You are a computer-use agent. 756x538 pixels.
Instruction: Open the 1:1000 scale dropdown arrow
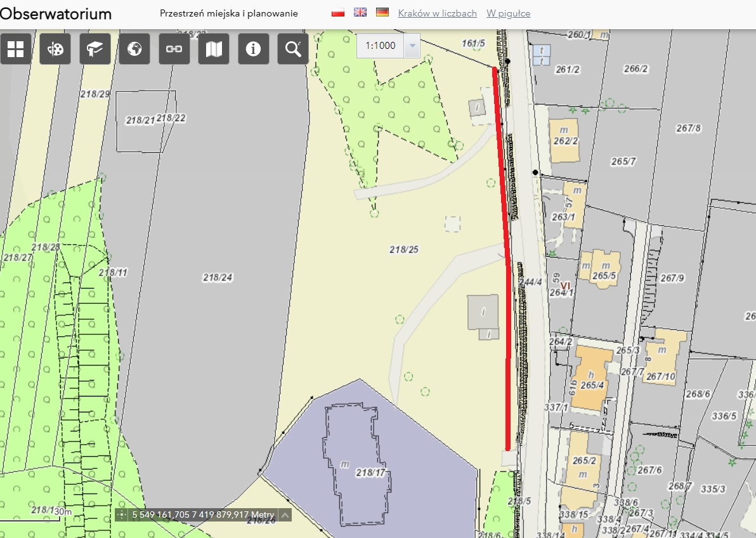tap(412, 46)
